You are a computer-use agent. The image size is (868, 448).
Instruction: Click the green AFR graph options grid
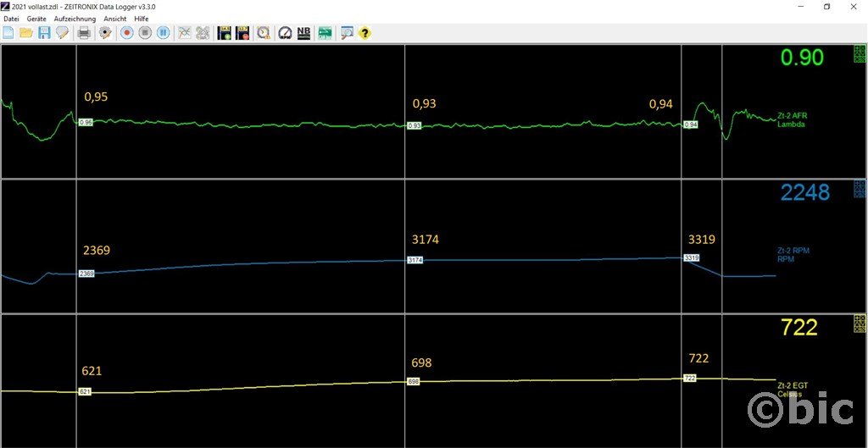tap(860, 55)
